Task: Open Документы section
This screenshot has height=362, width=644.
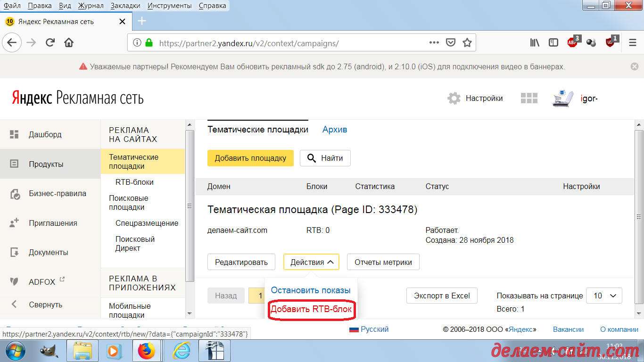Action: [x=48, y=252]
